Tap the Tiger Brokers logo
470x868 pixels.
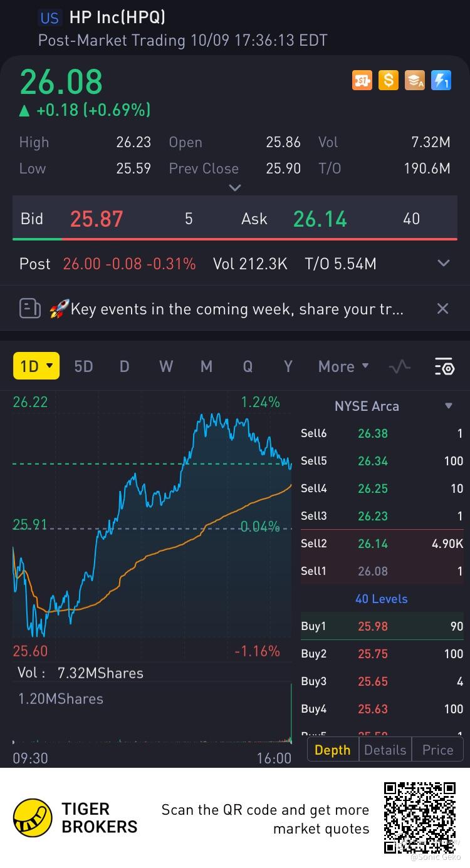(75, 817)
